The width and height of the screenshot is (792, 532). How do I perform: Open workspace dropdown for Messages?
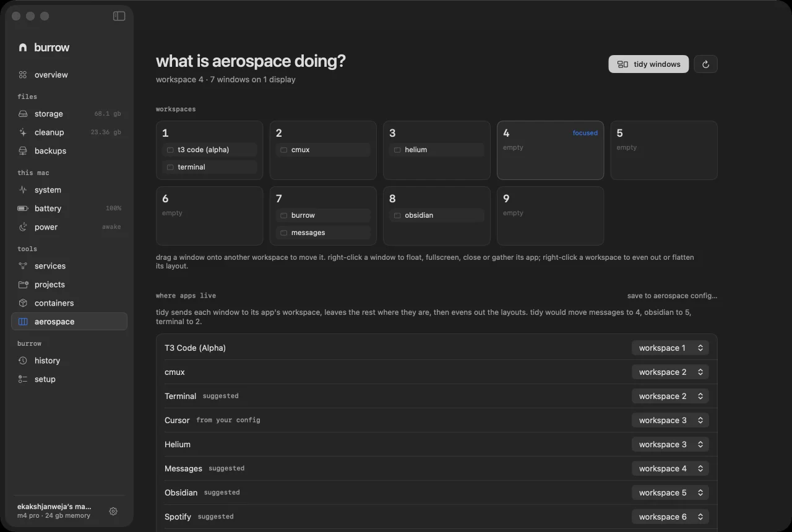pos(670,468)
